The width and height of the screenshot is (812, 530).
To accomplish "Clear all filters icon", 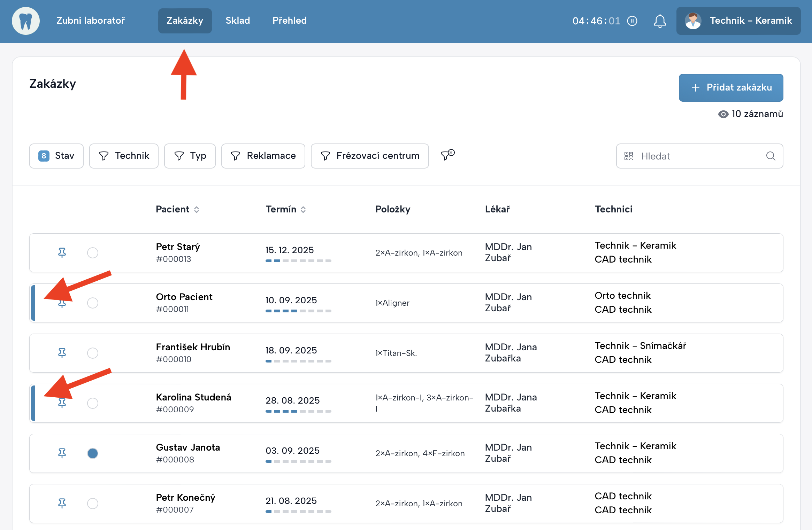I will point(447,155).
